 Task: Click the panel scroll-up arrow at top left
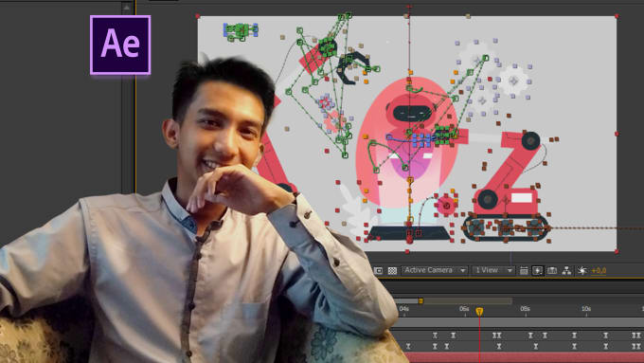coord(127,8)
